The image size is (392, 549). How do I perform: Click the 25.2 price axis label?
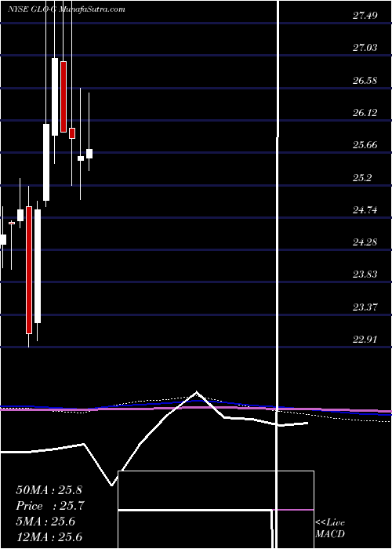tap(362, 178)
